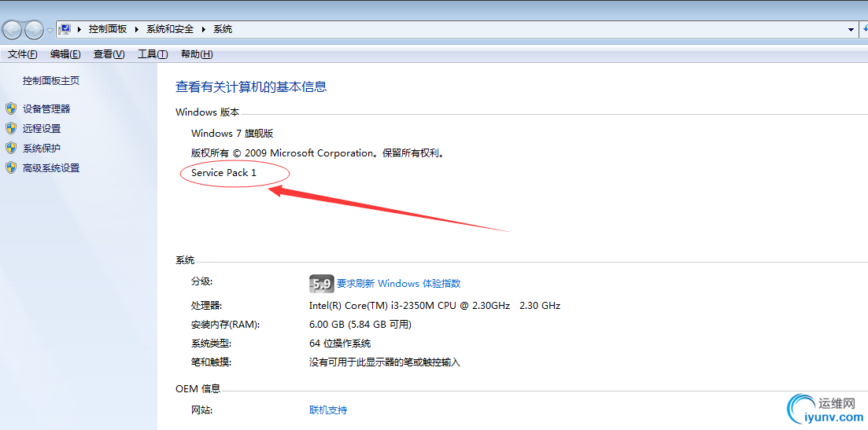Select 系统 in the address breadcrumb
868x430 pixels.
(x=223, y=29)
